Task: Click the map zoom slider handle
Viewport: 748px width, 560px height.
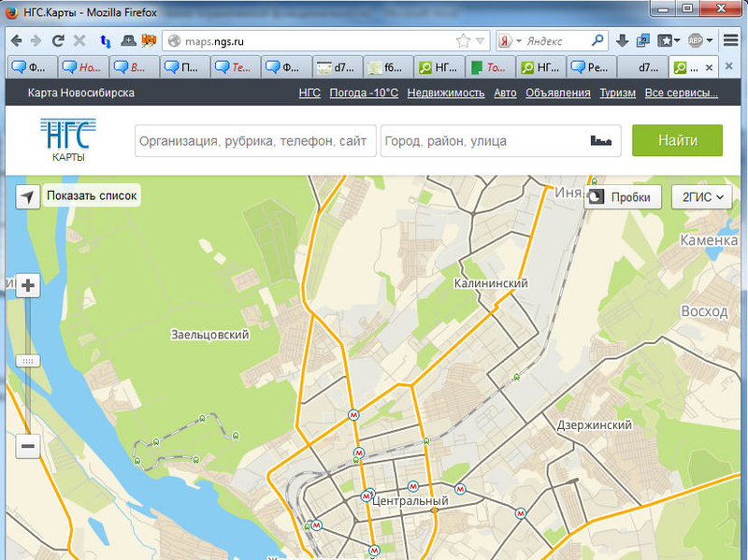Action: click(28, 361)
